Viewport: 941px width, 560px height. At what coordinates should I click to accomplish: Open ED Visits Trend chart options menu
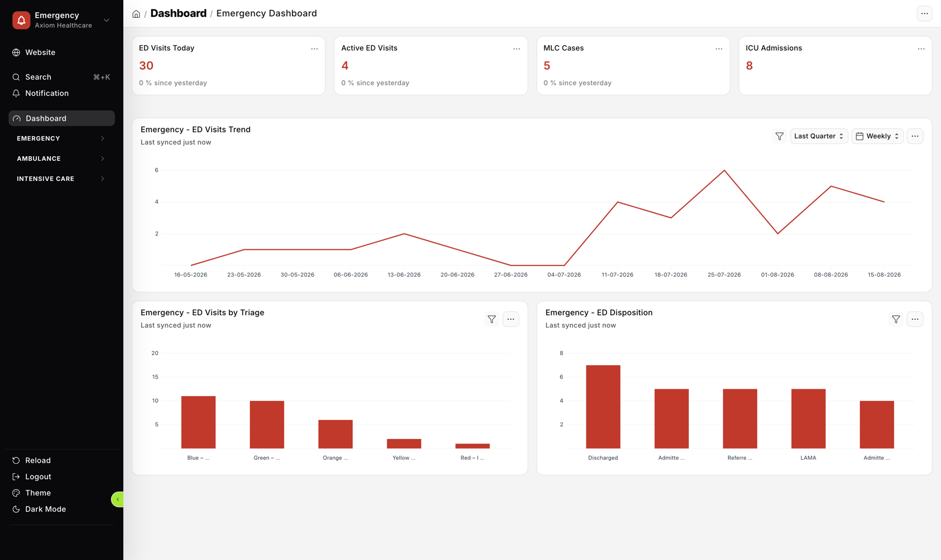tap(915, 136)
